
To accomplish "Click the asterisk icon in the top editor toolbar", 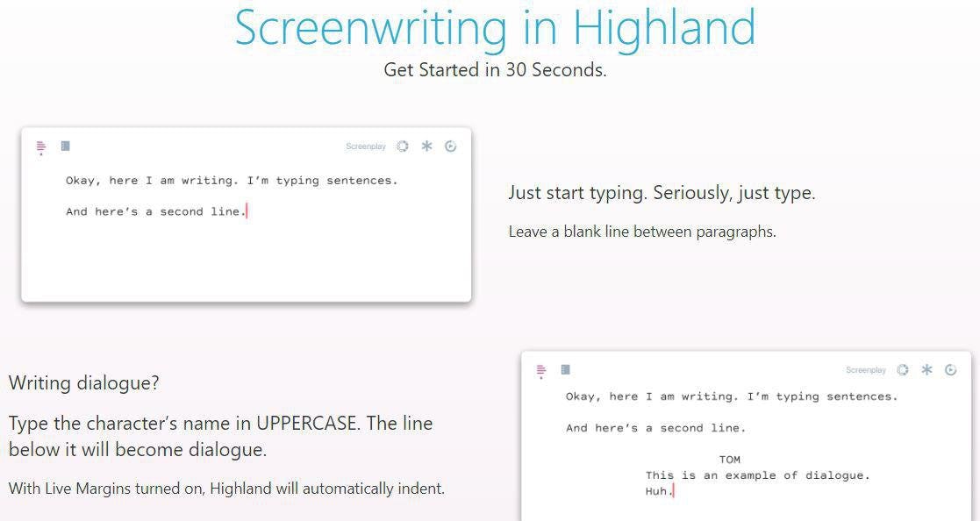I will (x=427, y=146).
